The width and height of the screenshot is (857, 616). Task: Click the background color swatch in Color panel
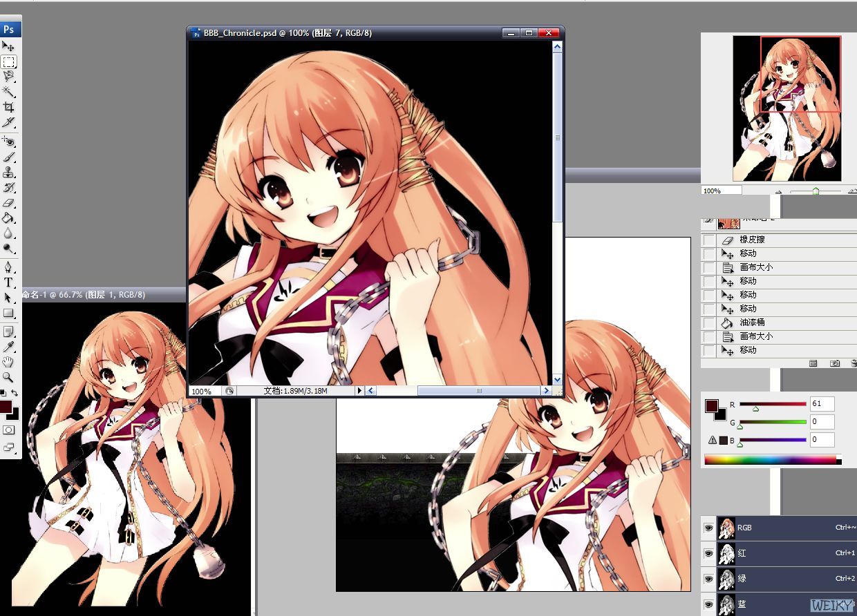point(721,414)
